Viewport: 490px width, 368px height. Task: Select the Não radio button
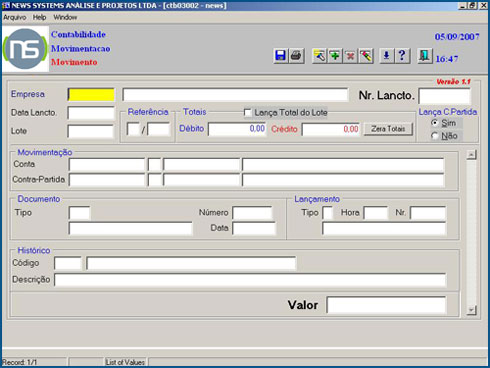click(434, 136)
